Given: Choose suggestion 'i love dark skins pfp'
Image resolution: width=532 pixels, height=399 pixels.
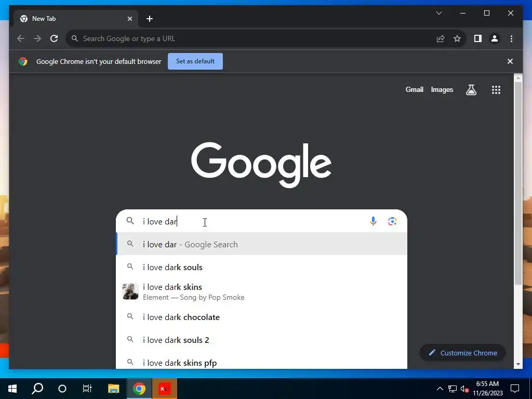Looking at the screenshot, I should pos(261,362).
